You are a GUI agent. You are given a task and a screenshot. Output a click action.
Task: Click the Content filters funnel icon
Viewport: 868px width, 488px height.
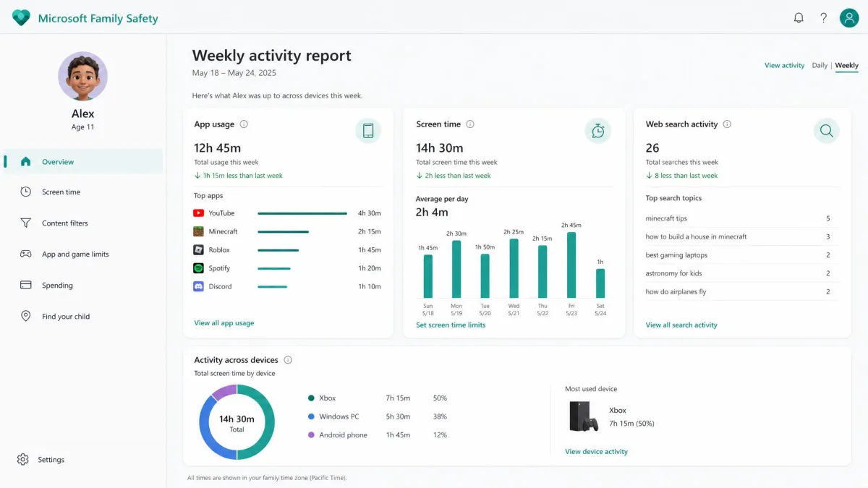[26, 223]
